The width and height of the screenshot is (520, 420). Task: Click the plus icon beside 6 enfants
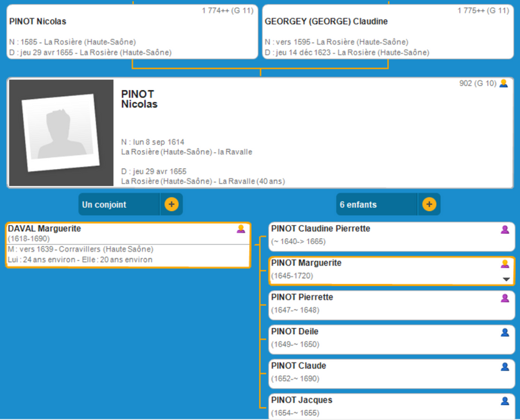tap(429, 204)
